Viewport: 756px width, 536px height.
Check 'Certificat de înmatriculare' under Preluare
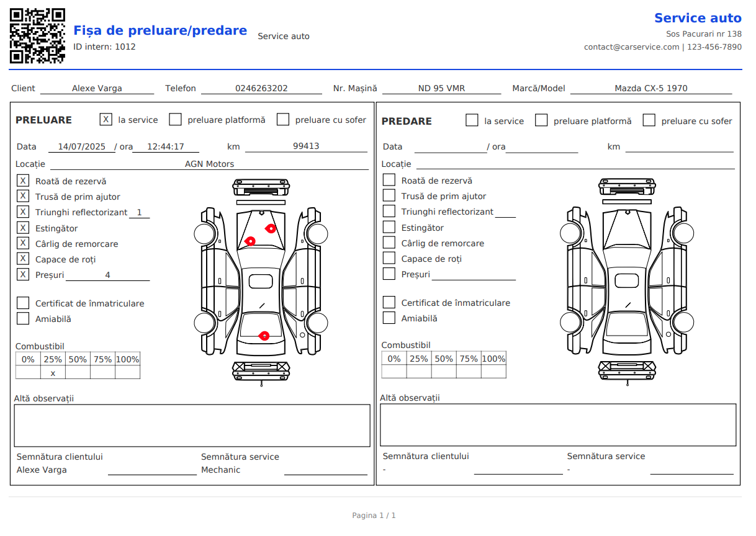[23, 303]
